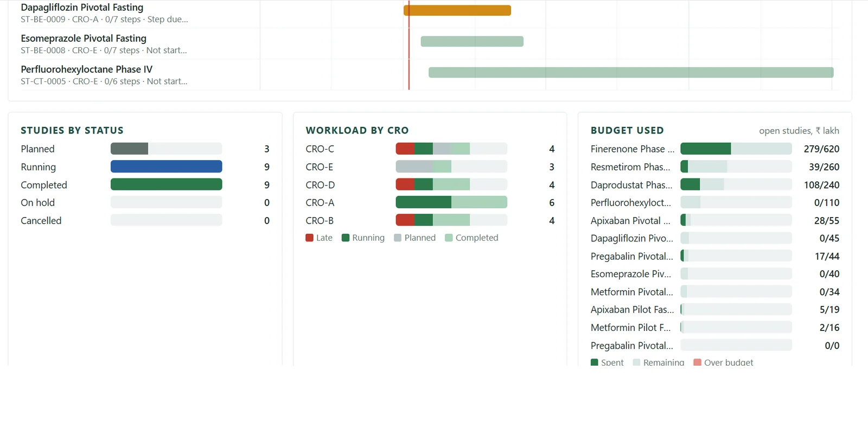Image resolution: width=868 pixels, height=434 pixels.
Task: Click the Over budget legend swatch
Action: 698,362
